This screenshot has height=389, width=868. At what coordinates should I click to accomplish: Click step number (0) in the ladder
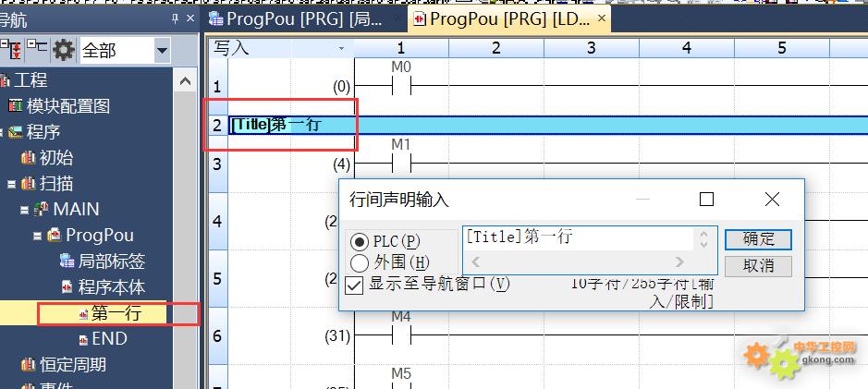coord(341,86)
